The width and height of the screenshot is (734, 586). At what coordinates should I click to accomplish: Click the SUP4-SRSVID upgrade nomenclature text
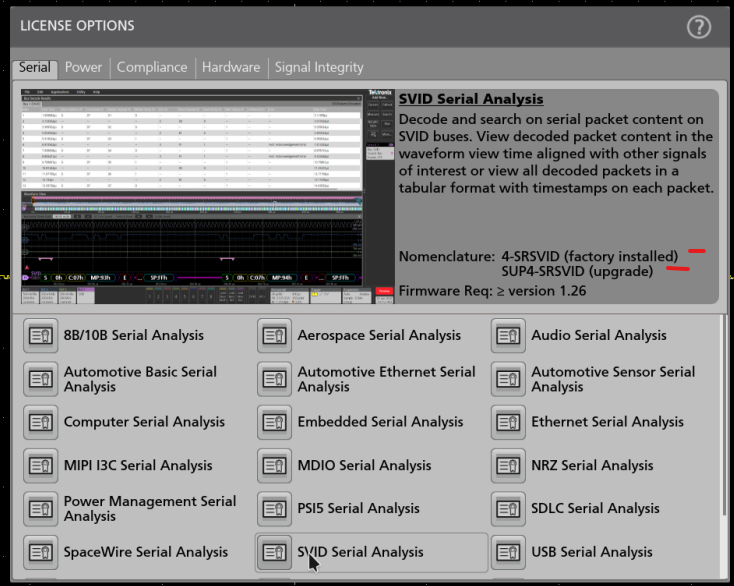577,271
